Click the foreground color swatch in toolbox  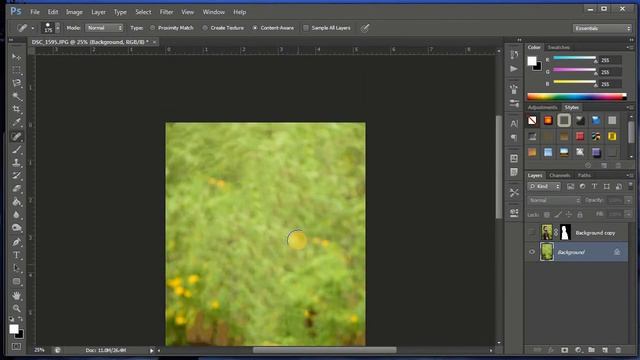click(14, 329)
